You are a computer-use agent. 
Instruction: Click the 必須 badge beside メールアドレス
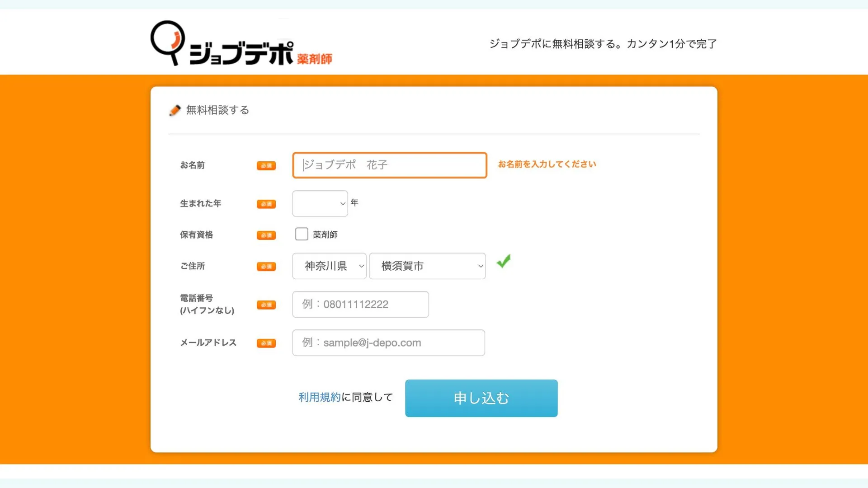click(x=266, y=343)
